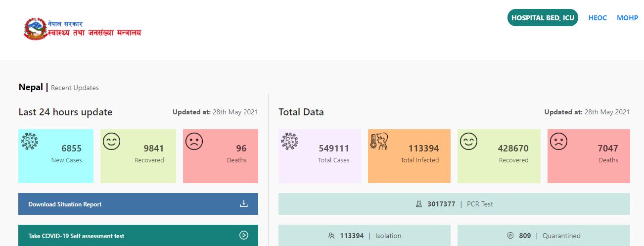Image resolution: width=644 pixels, height=246 pixels.
Task: Select the Recent Updates label
Action: pyautogui.click(x=75, y=88)
